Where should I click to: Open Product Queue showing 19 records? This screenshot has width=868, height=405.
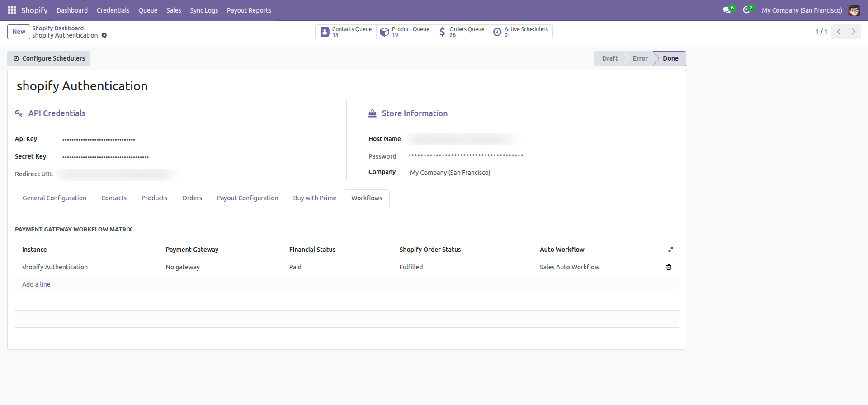coord(405,32)
